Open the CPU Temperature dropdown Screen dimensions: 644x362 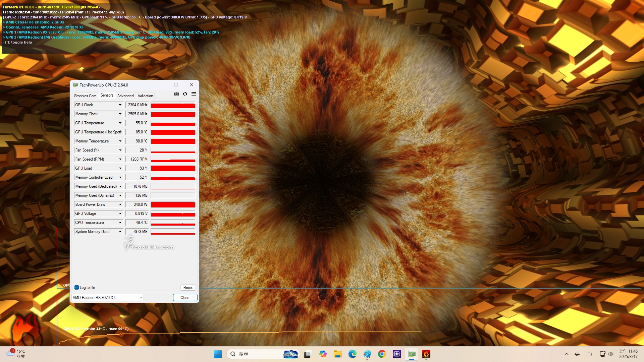[120, 223]
